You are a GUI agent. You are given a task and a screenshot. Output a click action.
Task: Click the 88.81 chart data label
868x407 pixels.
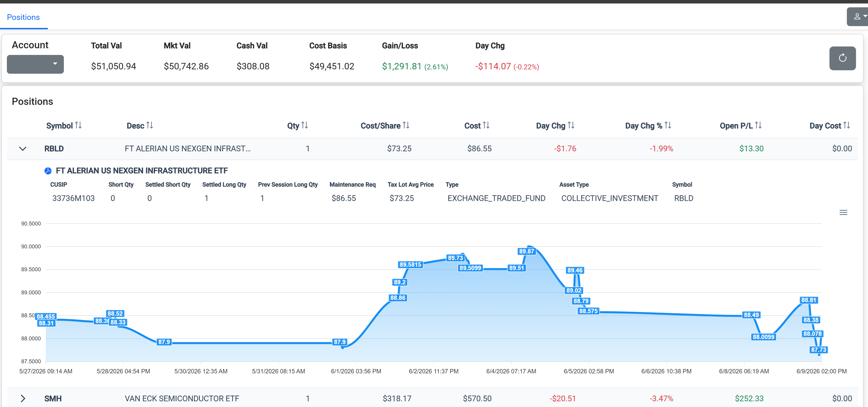pyautogui.click(x=809, y=300)
